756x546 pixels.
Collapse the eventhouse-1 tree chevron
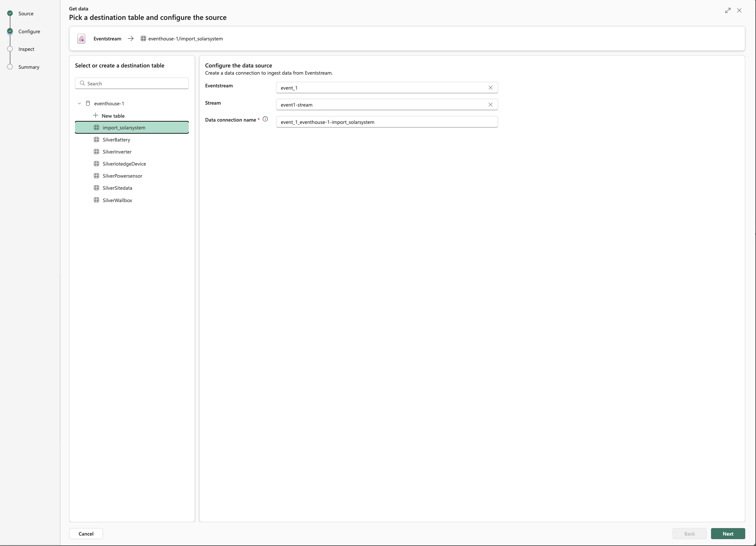pos(79,103)
